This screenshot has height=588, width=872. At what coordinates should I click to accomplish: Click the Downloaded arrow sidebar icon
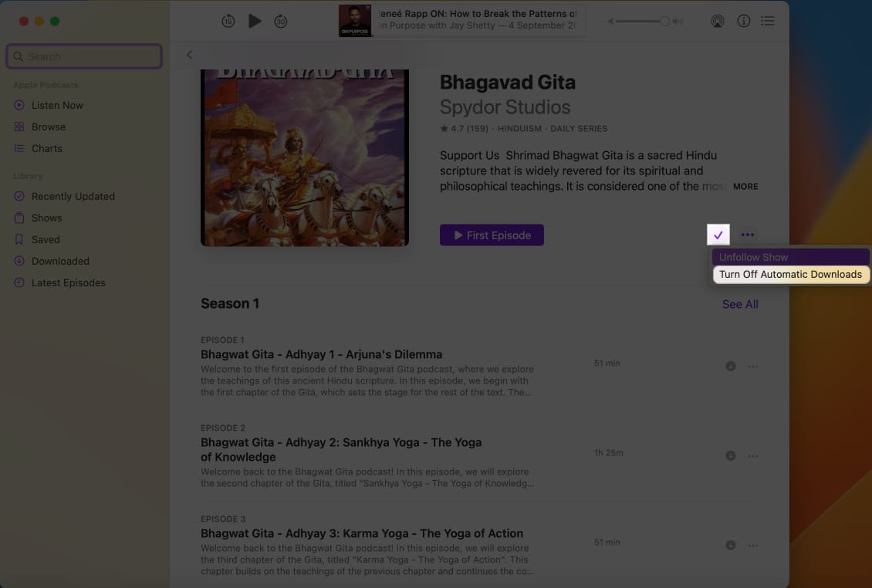pos(19,261)
